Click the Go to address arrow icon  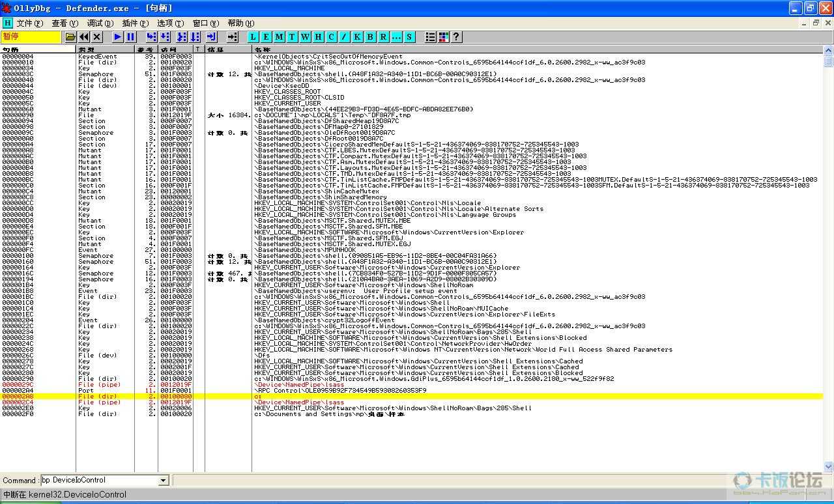click(232, 37)
